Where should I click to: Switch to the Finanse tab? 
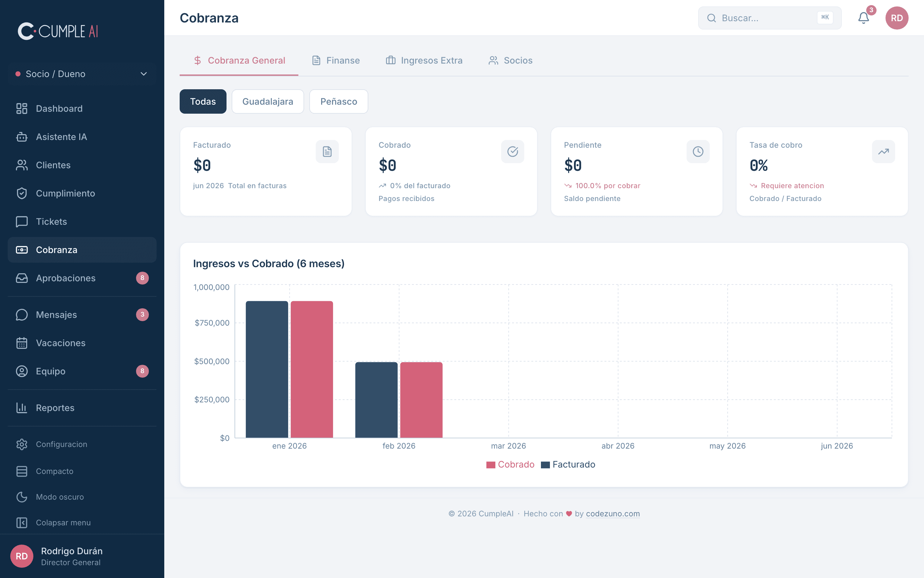pyautogui.click(x=336, y=60)
